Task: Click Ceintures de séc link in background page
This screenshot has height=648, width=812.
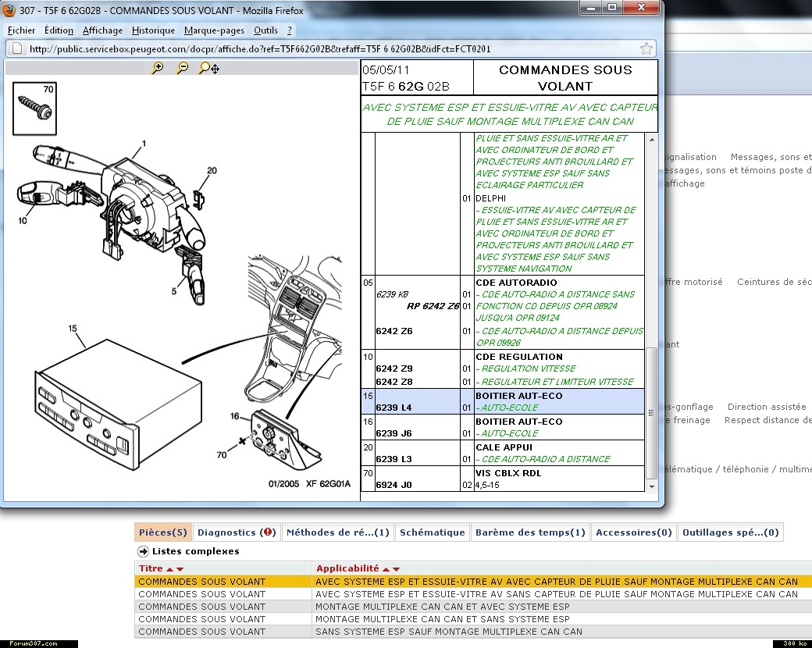Action: click(x=775, y=282)
